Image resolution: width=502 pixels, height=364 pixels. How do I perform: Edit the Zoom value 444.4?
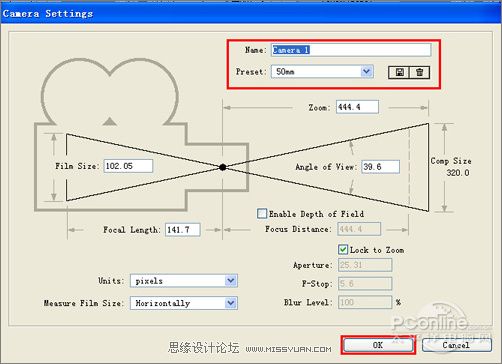(357, 107)
